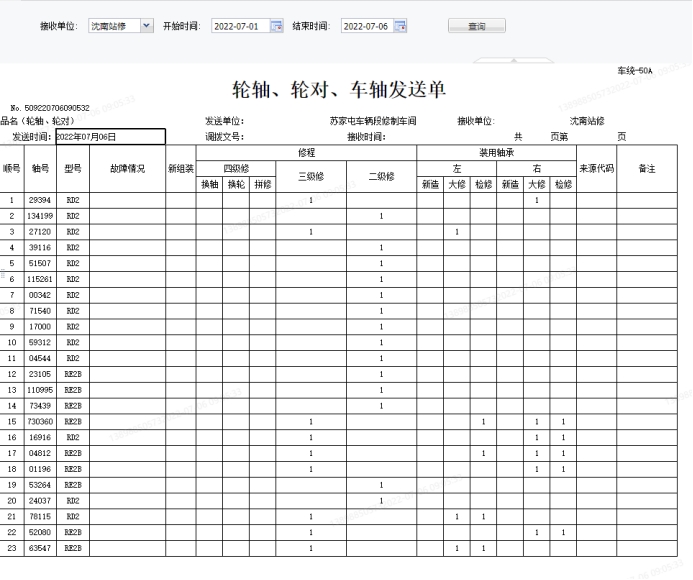693x580 pixels.
Task: Click the 换轮 column header
Action: (x=236, y=184)
